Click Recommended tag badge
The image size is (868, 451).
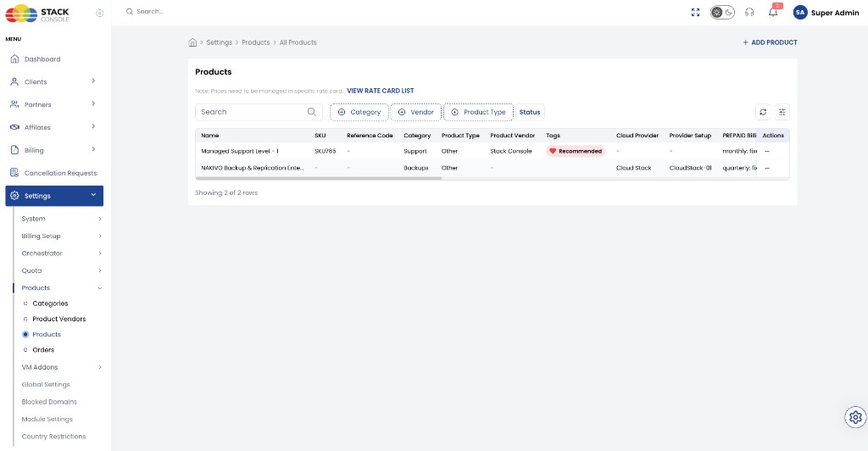576,151
